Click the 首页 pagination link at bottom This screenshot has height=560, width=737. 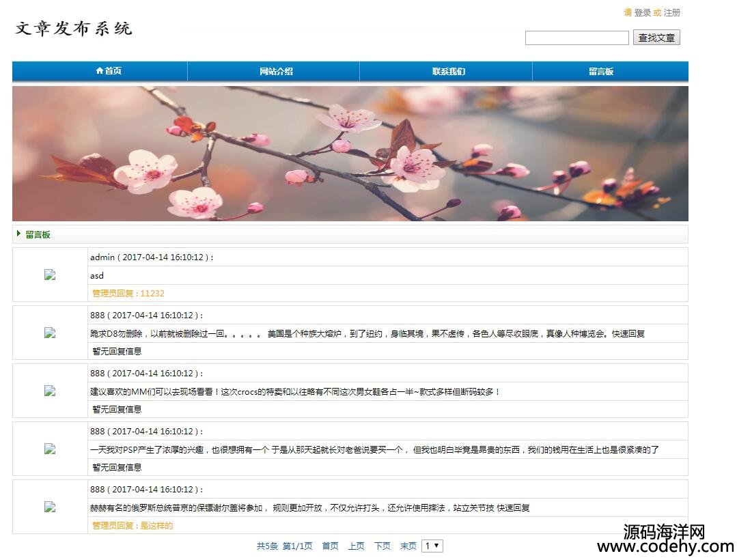pyautogui.click(x=330, y=546)
